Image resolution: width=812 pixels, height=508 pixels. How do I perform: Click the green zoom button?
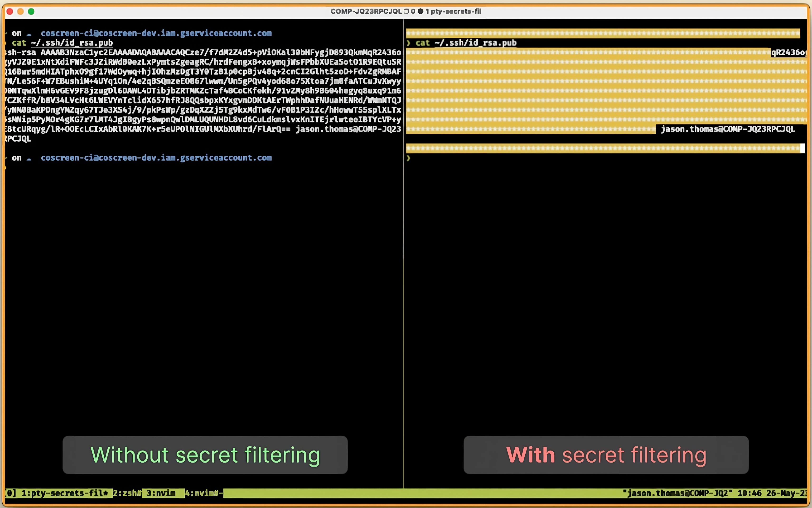coord(31,11)
